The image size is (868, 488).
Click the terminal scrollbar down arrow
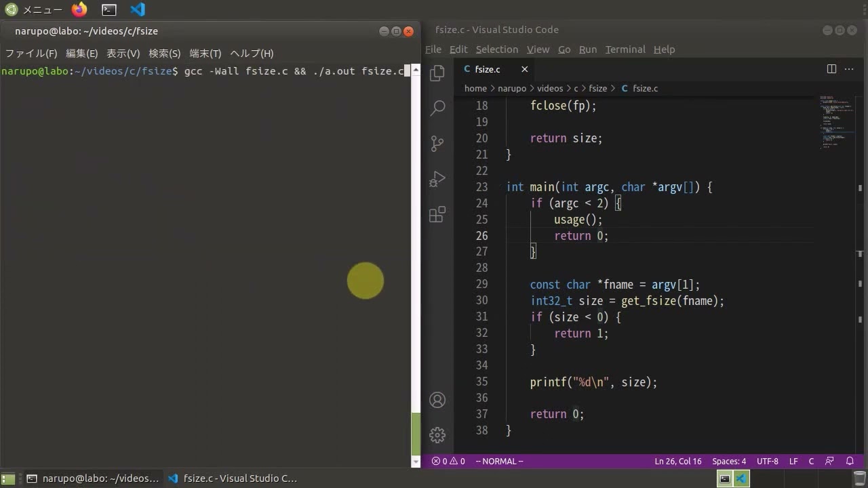[416, 462]
